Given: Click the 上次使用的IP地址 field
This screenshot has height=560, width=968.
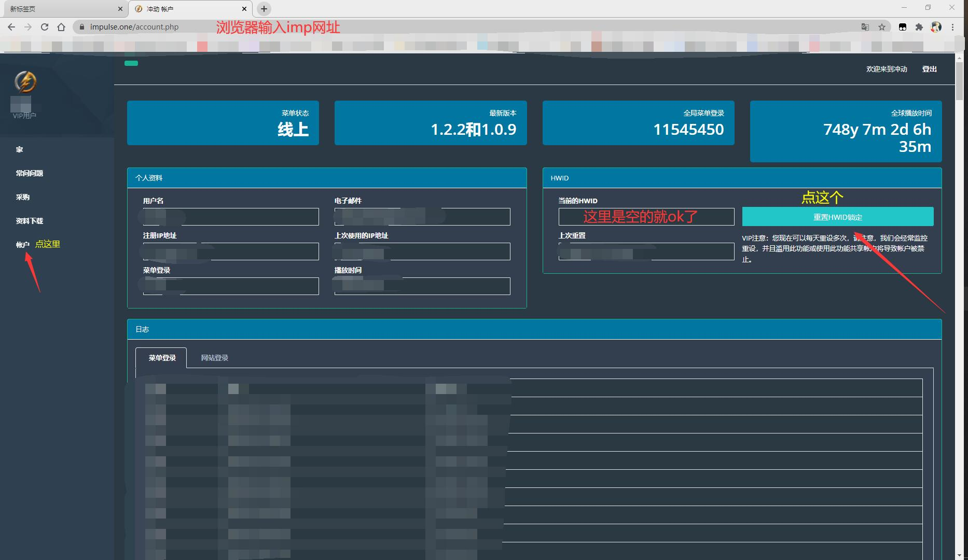Looking at the screenshot, I should point(422,251).
